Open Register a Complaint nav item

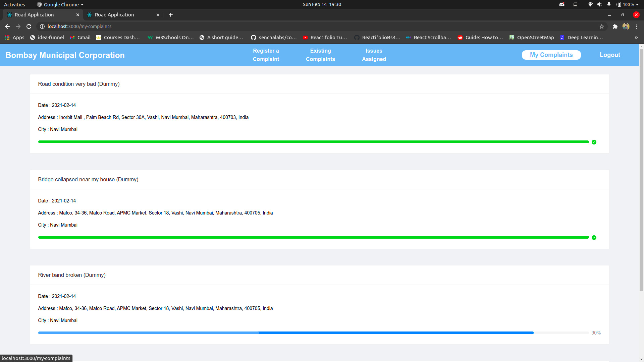[266, 55]
